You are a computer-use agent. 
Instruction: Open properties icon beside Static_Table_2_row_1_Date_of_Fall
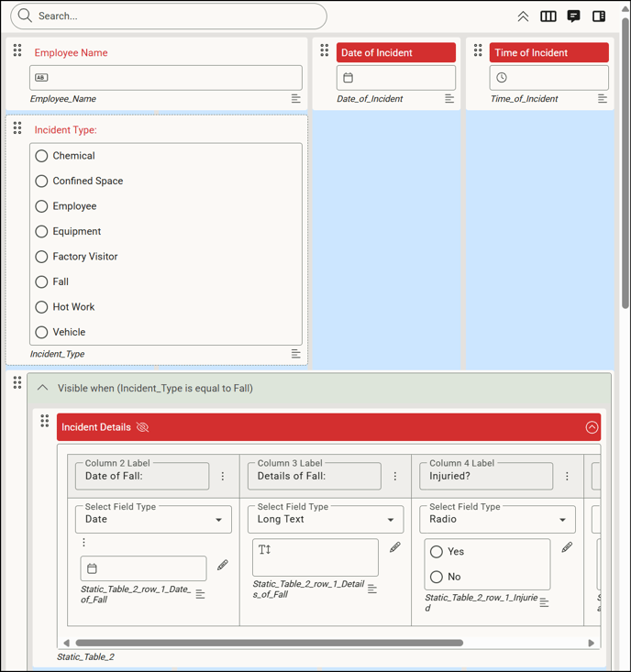click(200, 594)
